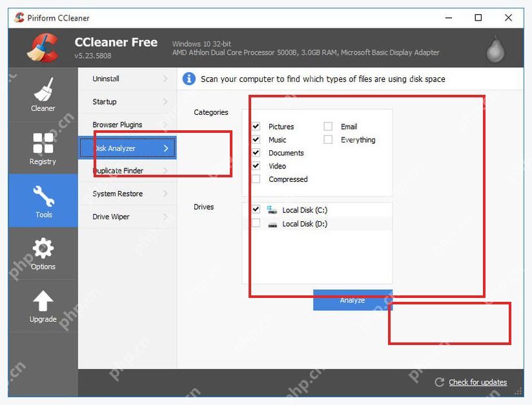The height and width of the screenshot is (405, 532).
Task: Uncheck the Pictures category
Action: [x=256, y=126]
